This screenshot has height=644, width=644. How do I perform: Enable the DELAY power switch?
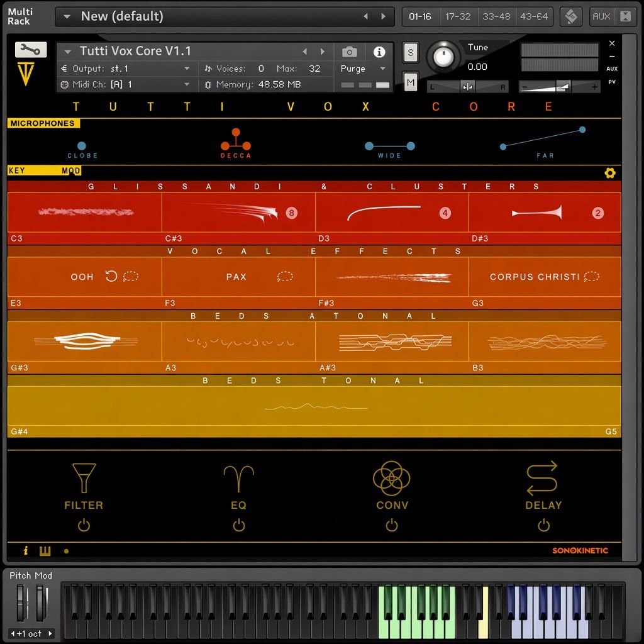(544, 525)
